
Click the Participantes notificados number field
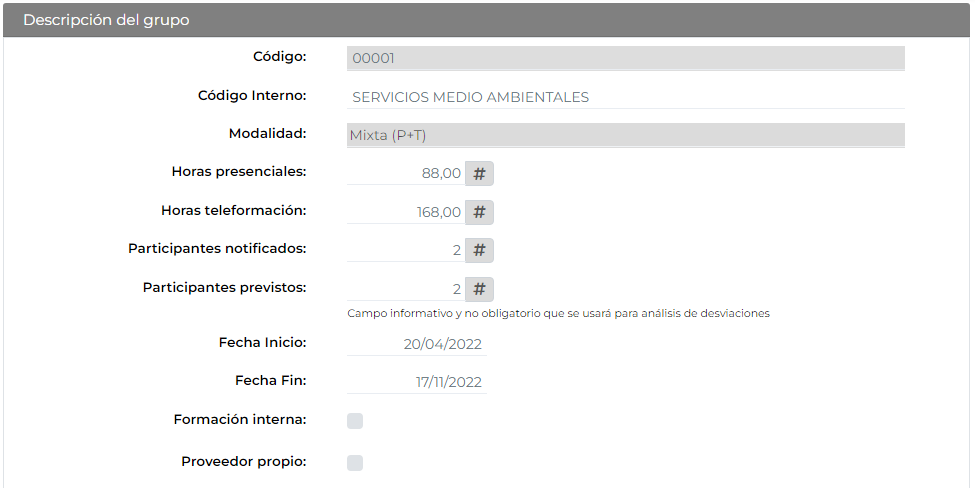pos(405,250)
